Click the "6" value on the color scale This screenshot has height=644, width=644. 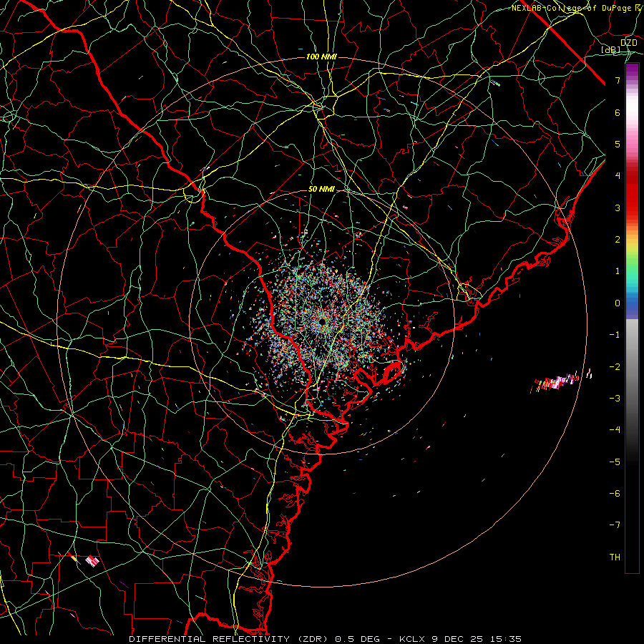coord(618,112)
